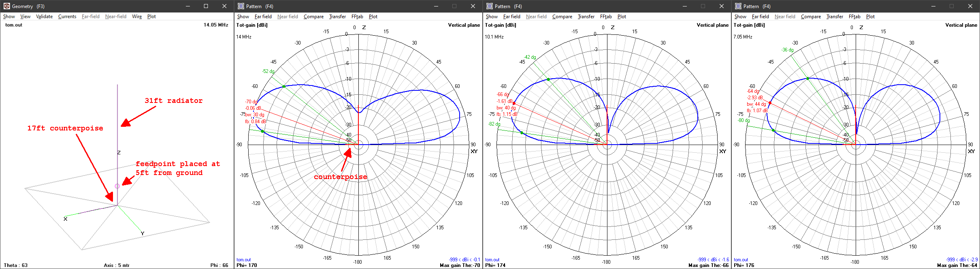The height and width of the screenshot is (269, 980).
Task: Click the tom.out filename in Geometry window
Action: click(x=14, y=25)
